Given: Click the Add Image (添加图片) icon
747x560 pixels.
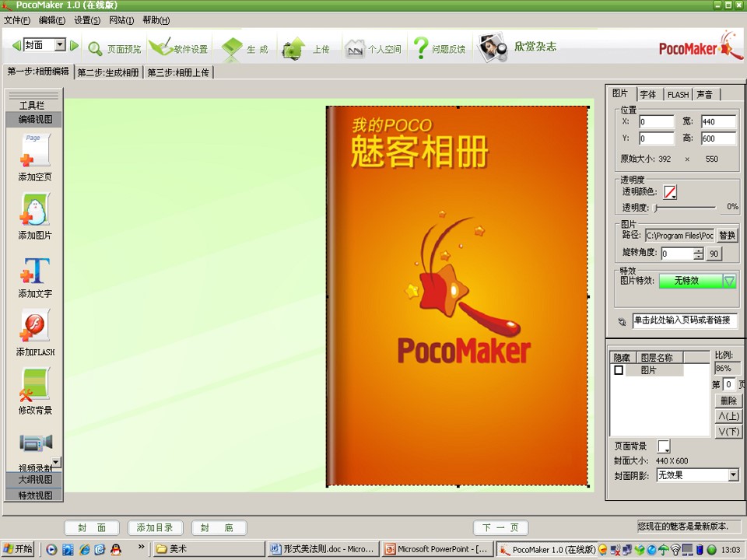Looking at the screenshot, I should pyautogui.click(x=35, y=209).
